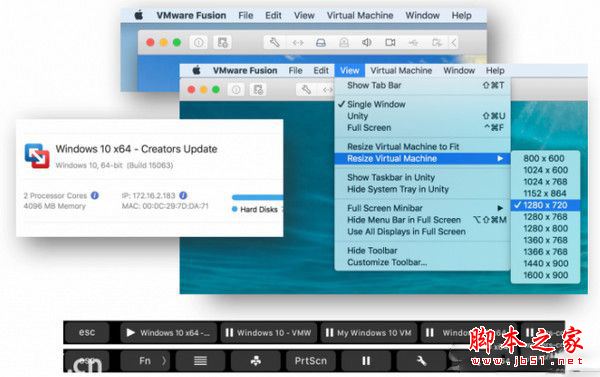The height and width of the screenshot is (377, 600).
Task: Select the 1600 x 900 resolution
Action: (x=545, y=275)
